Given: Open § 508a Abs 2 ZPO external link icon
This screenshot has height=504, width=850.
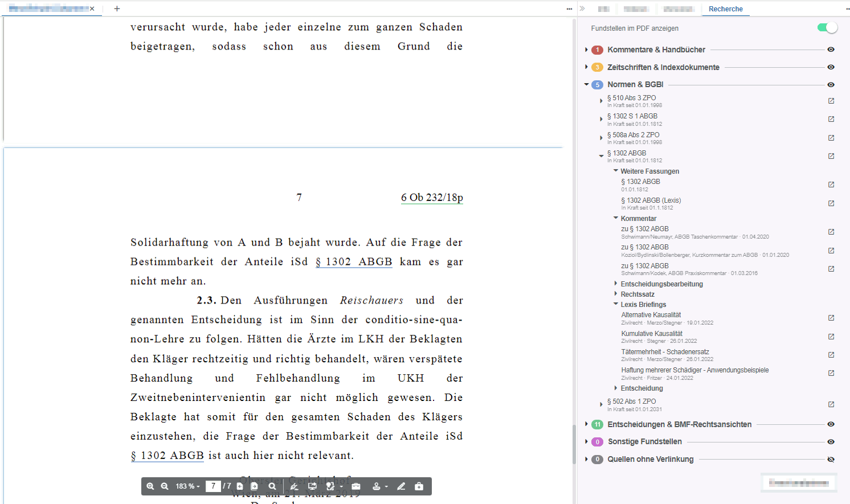Looking at the screenshot, I should 831,138.
